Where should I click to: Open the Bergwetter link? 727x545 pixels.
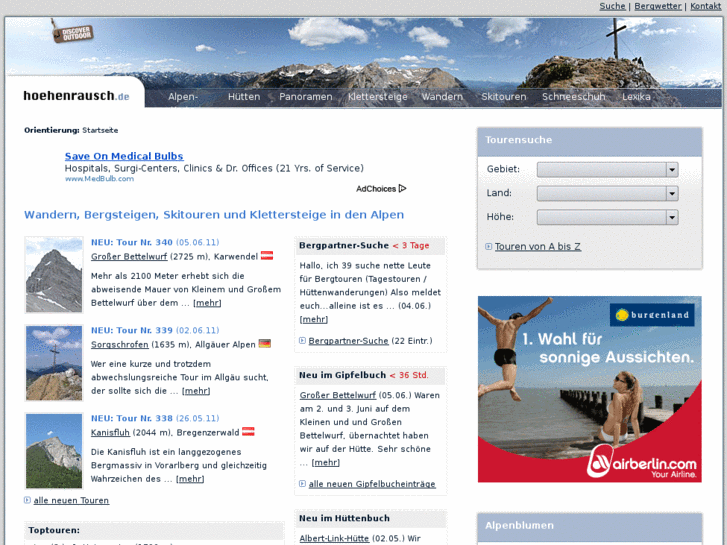click(x=657, y=6)
